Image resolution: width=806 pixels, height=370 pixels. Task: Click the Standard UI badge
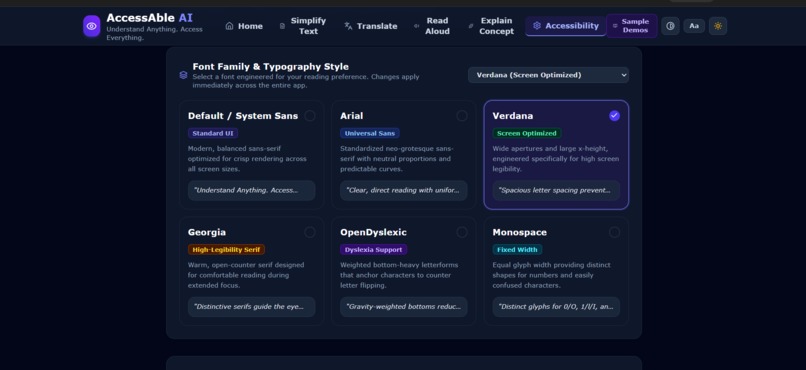click(x=213, y=133)
